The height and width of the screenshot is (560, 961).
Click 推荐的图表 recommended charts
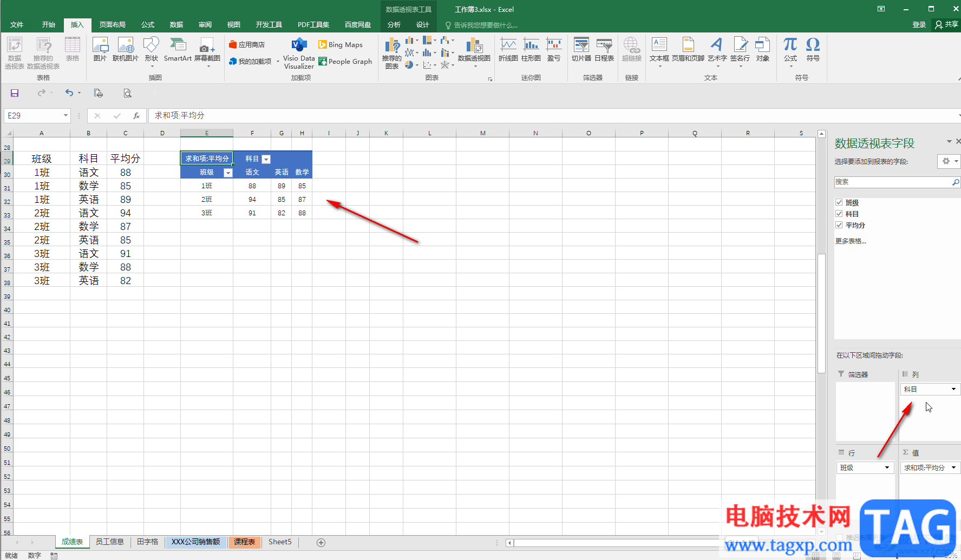point(392,53)
